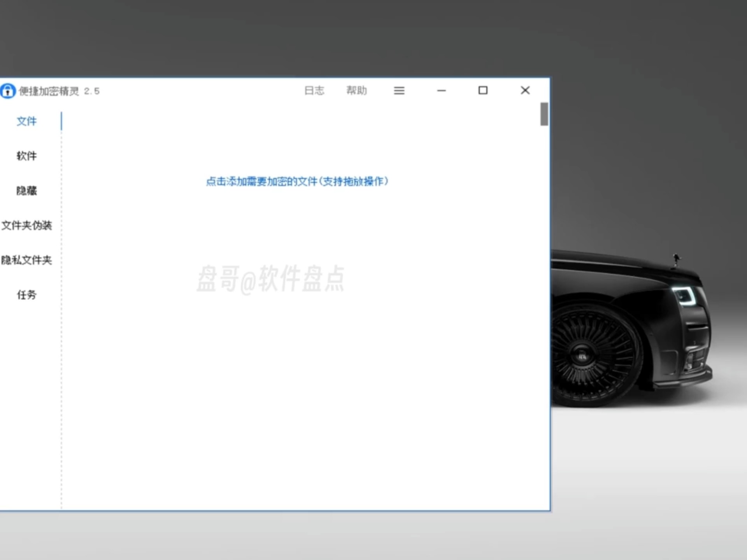747x560 pixels.
Task: Minimize the 便捷加密精灵 window
Action: click(x=441, y=91)
